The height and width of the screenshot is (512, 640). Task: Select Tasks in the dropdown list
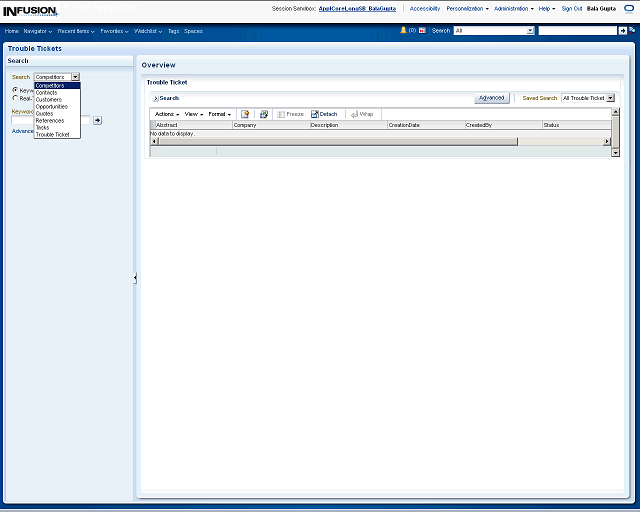point(57,127)
